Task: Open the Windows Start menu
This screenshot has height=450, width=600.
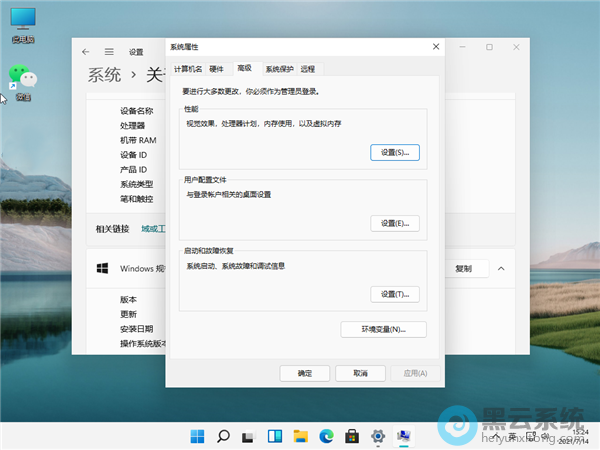Action: click(x=197, y=436)
